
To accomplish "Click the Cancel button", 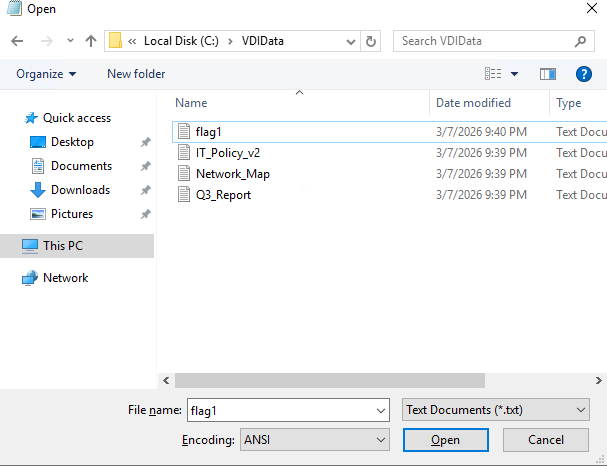I will pos(546,440).
